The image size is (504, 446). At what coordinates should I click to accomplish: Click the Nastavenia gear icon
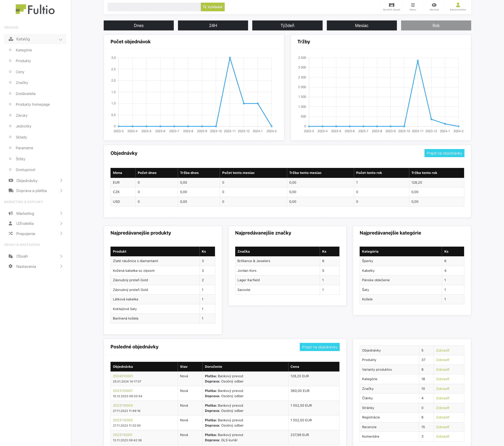coord(11,266)
